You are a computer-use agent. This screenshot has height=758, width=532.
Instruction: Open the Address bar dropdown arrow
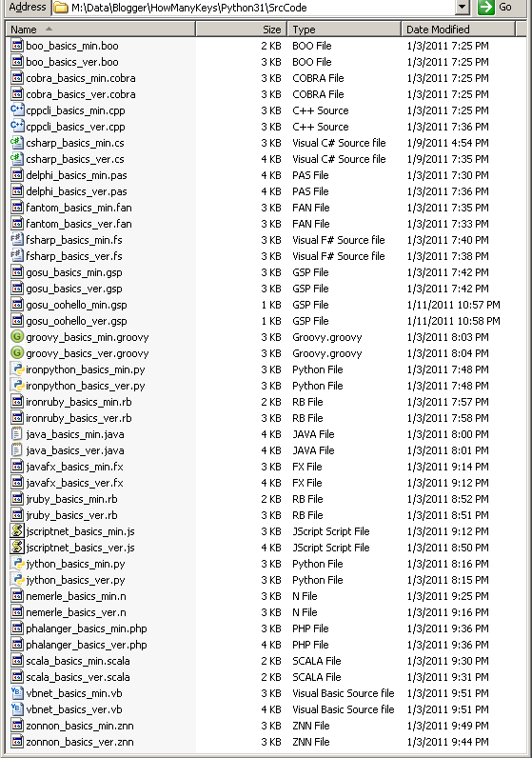coord(463,7)
